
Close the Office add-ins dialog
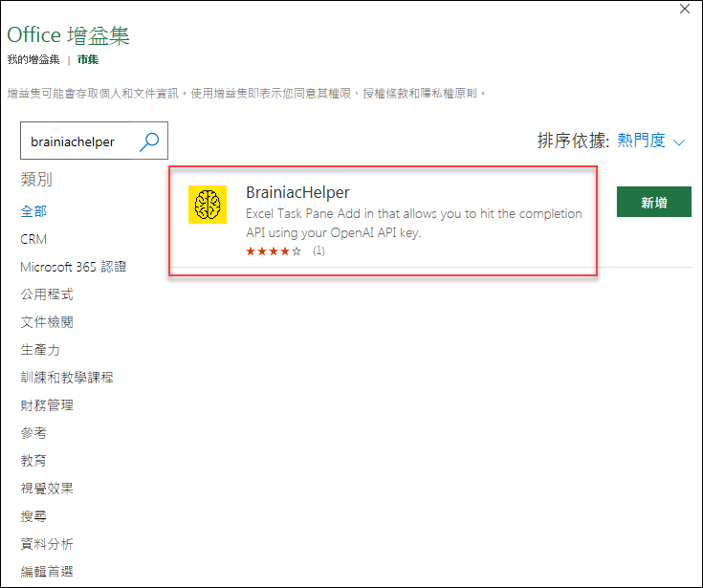tap(685, 9)
